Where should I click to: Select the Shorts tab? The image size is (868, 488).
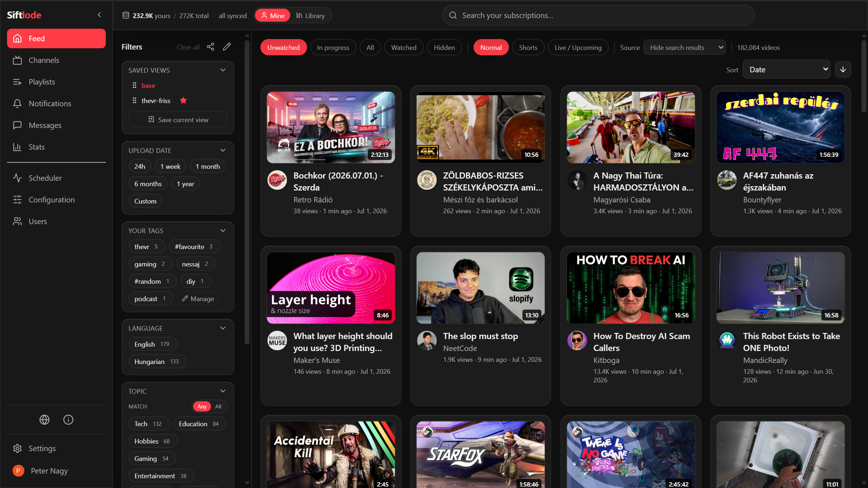[x=528, y=47]
